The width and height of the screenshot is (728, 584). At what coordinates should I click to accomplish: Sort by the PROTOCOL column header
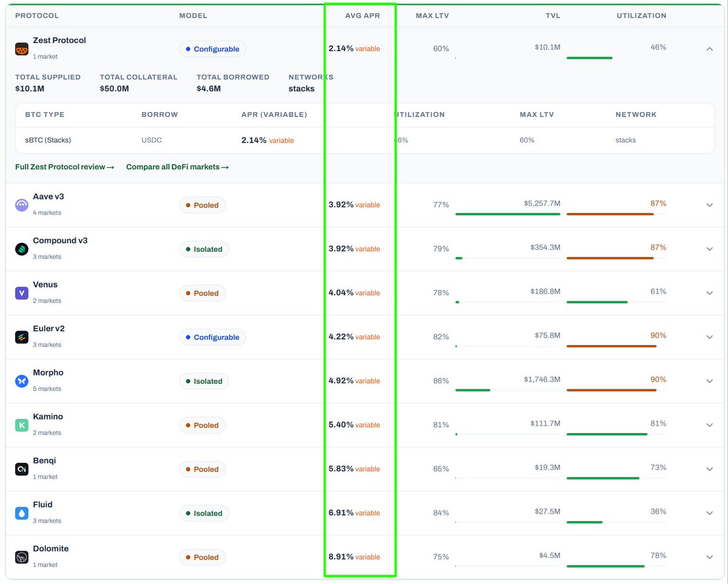(x=37, y=16)
